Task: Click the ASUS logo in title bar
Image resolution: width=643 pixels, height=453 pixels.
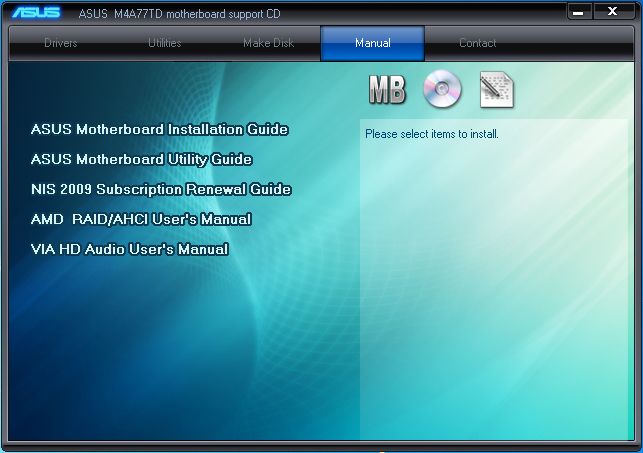Action: coord(36,12)
